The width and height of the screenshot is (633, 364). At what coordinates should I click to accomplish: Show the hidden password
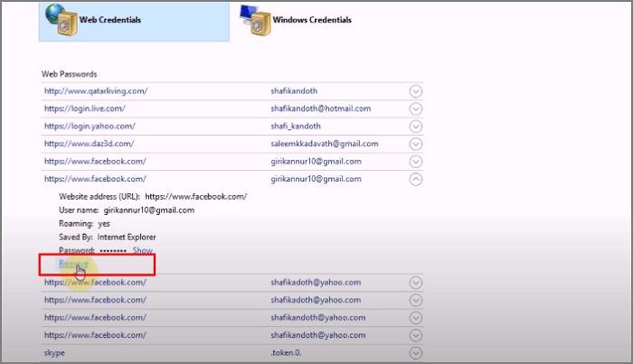pyautogui.click(x=143, y=249)
